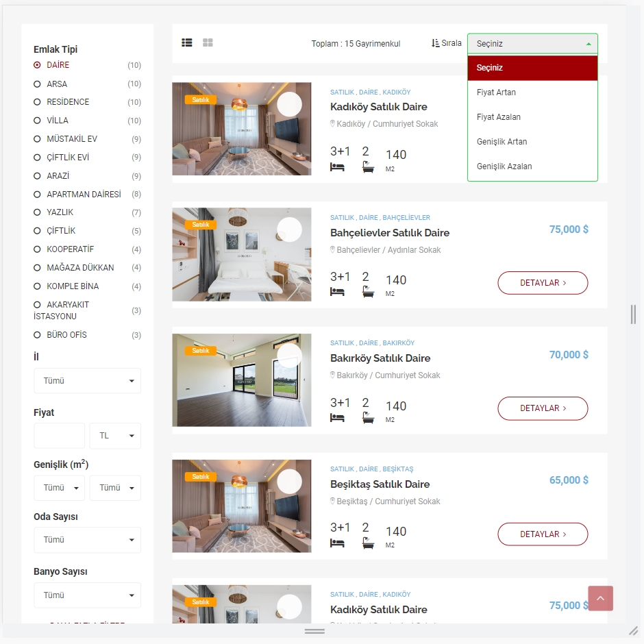Select ARSA property type radio
The image size is (644, 644).
tap(37, 84)
